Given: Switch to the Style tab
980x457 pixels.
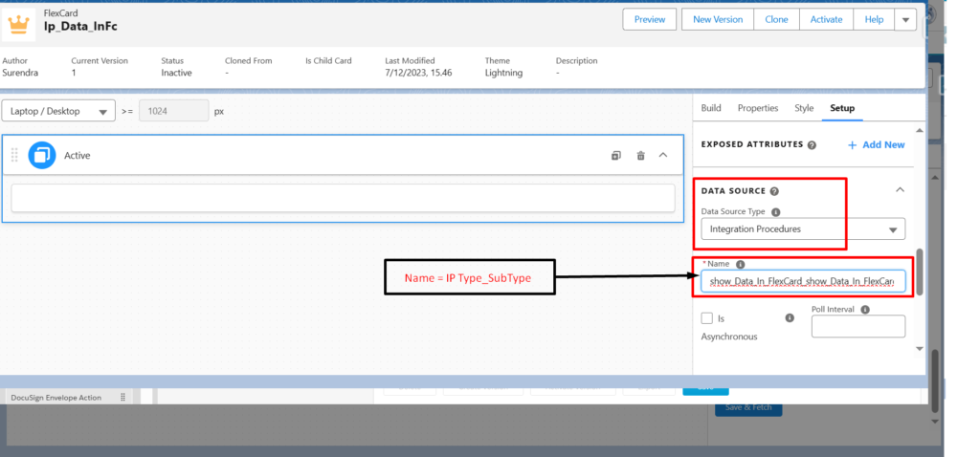Looking at the screenshot, I should pos(804,108).
